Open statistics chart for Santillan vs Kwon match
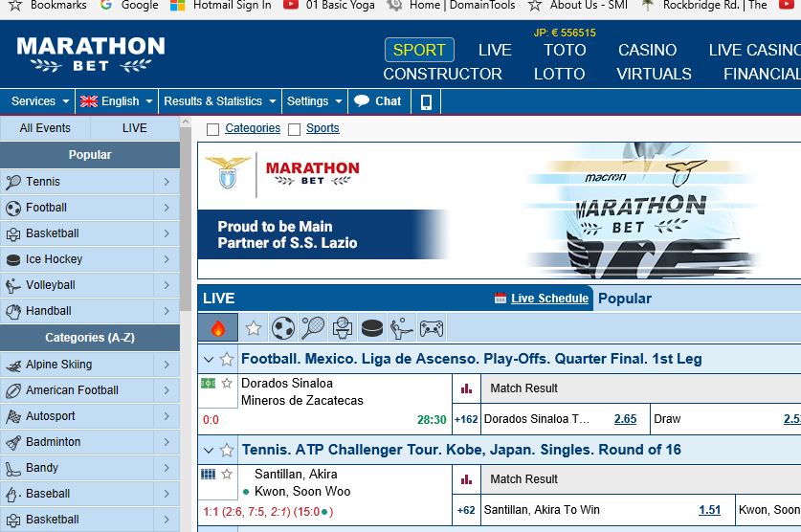Screen dimensions: 801x532 [x=466, y=479]
